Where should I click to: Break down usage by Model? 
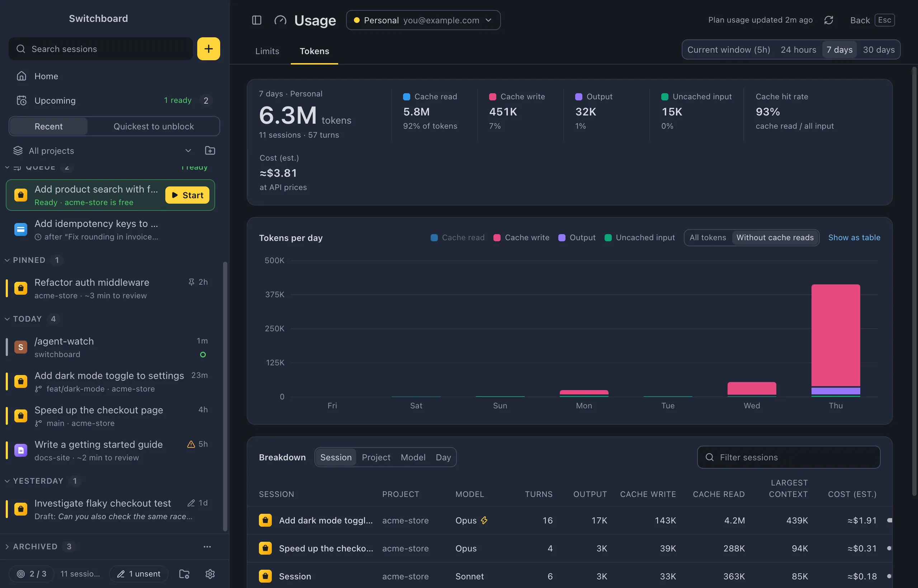[413, 457]
